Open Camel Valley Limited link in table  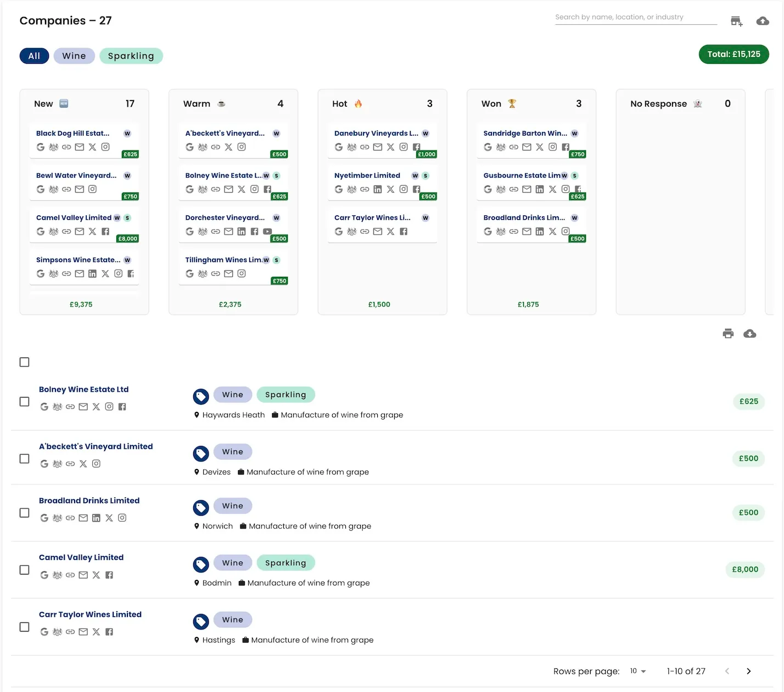[x=81, y=557]
